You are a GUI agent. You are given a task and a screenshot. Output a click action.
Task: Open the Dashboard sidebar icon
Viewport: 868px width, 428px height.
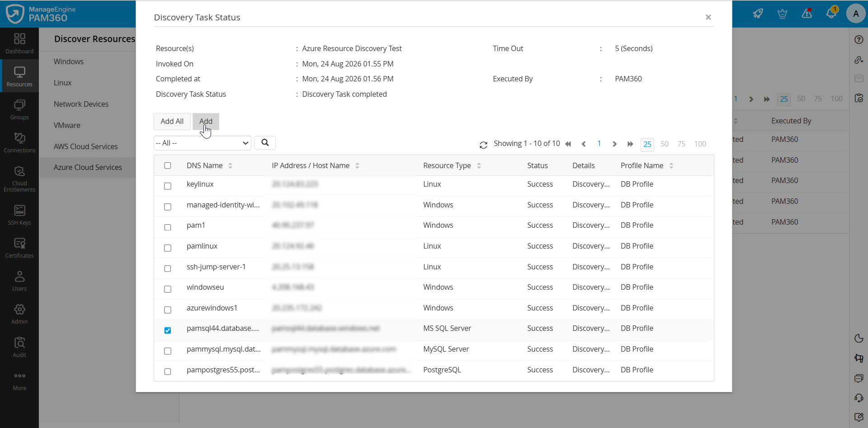pos(19,44)
